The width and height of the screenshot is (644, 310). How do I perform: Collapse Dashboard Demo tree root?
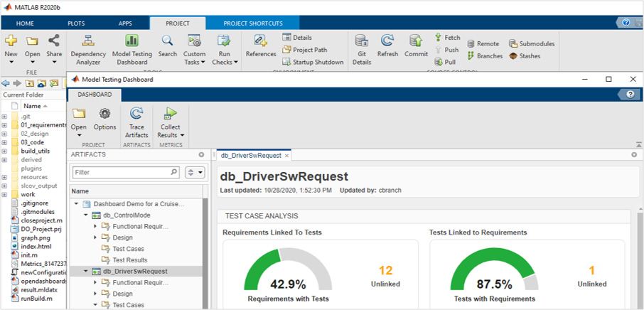point(76,203)
